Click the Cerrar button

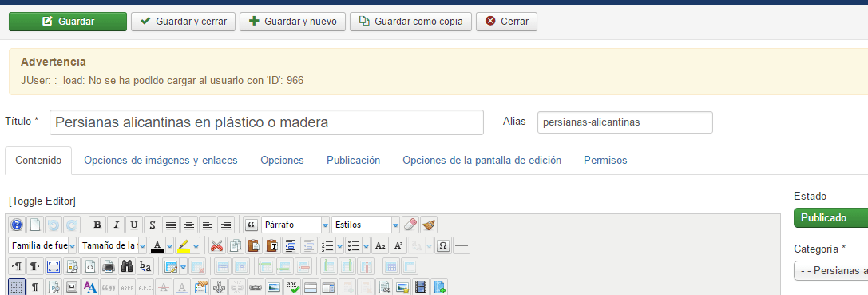point(506,22)
